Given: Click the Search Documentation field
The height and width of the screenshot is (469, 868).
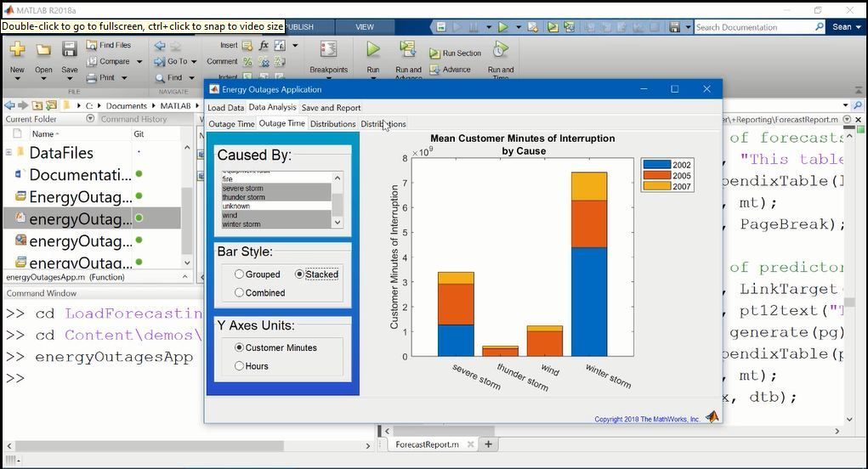Looking at the screenshot, I should tap(753, 27).
